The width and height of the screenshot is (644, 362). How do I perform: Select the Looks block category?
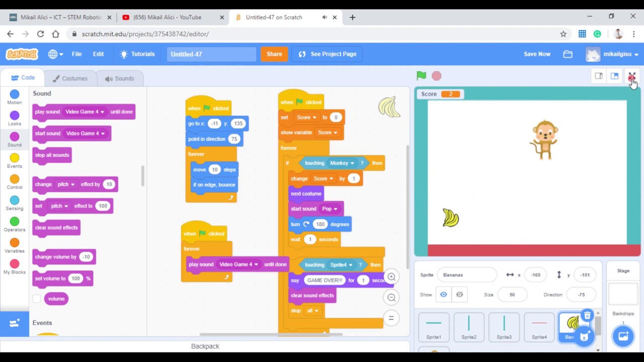(x=15, y=119)
